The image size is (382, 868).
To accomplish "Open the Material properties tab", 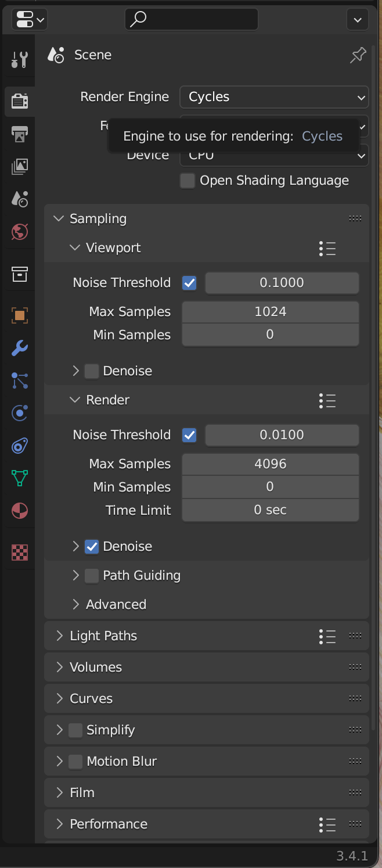I will pos(19,511).
